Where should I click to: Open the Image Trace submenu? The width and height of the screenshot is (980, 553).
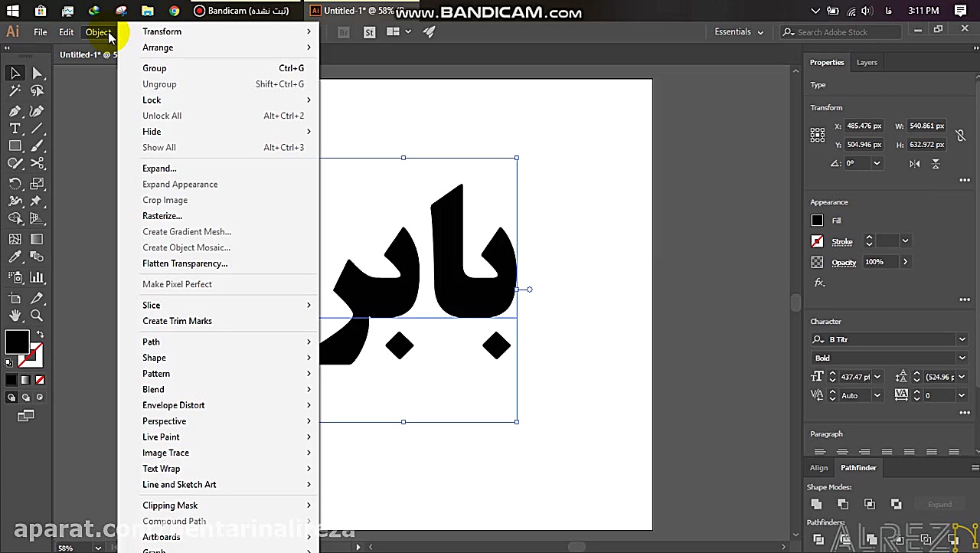point(227,453)
